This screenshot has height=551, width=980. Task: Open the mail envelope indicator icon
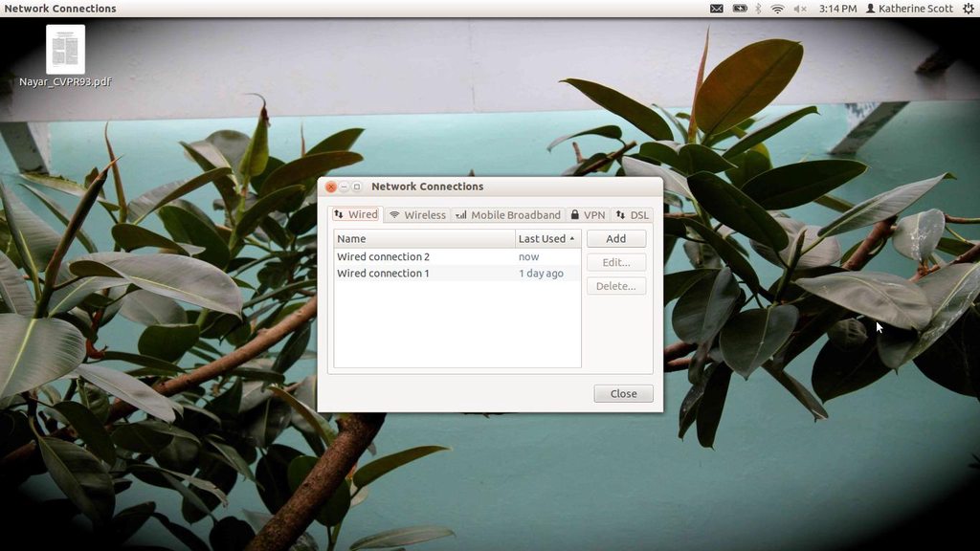click(718, 9)
